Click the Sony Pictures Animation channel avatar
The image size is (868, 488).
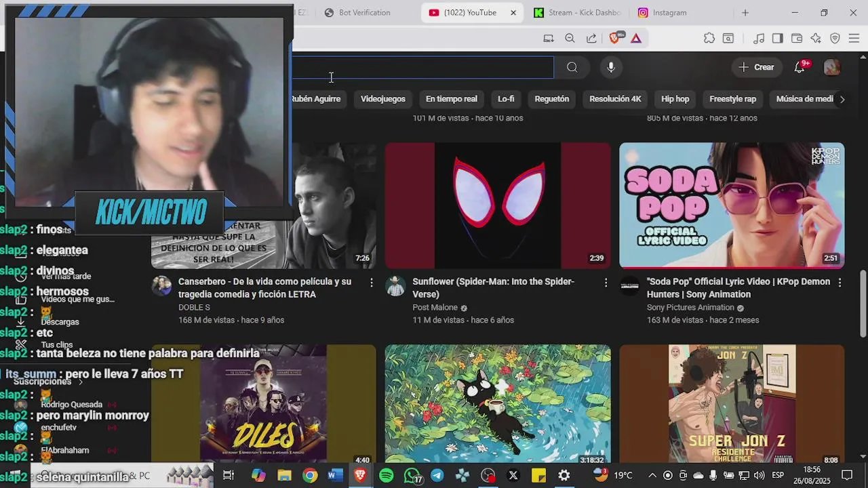click(629, 286)
